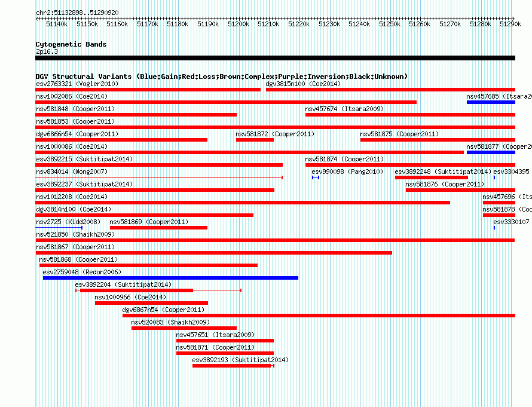Viewport: 532px width, 407px height.
Task: Open nsv581875 (Cooper2011) variant label
Action: coord(399,134)
